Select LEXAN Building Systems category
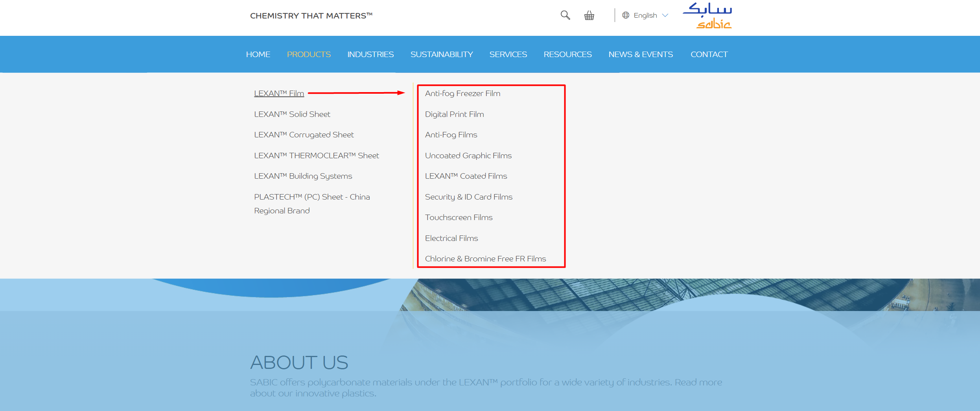 (x=303, y=176)
